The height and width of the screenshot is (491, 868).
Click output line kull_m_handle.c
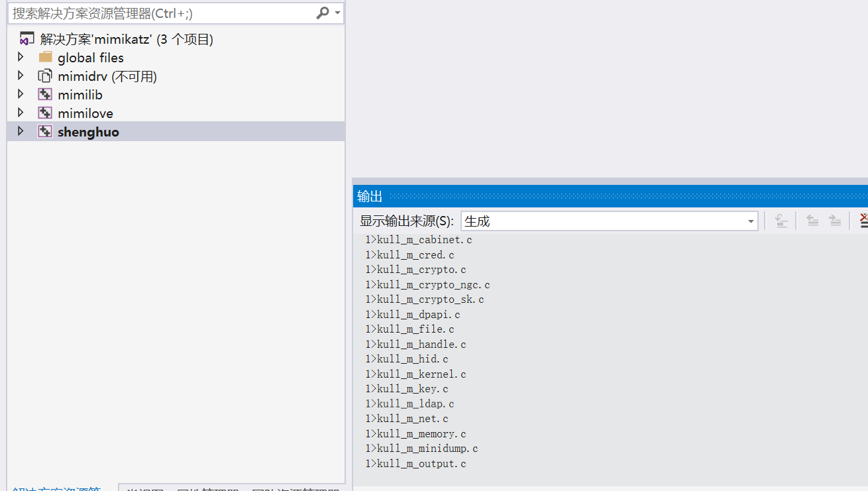[x=415, y=345]
